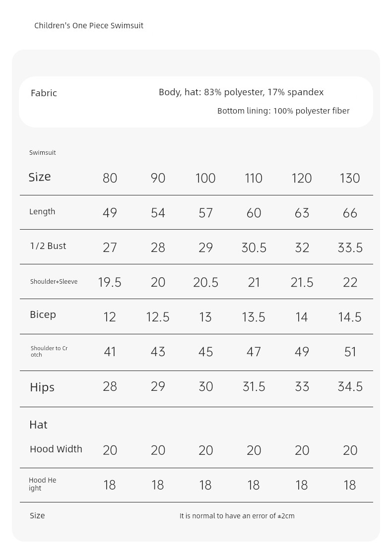392x558 pixels.
Task: Click Bicep value 14.5
Action: pyautogui.click(x=350, y=317)
